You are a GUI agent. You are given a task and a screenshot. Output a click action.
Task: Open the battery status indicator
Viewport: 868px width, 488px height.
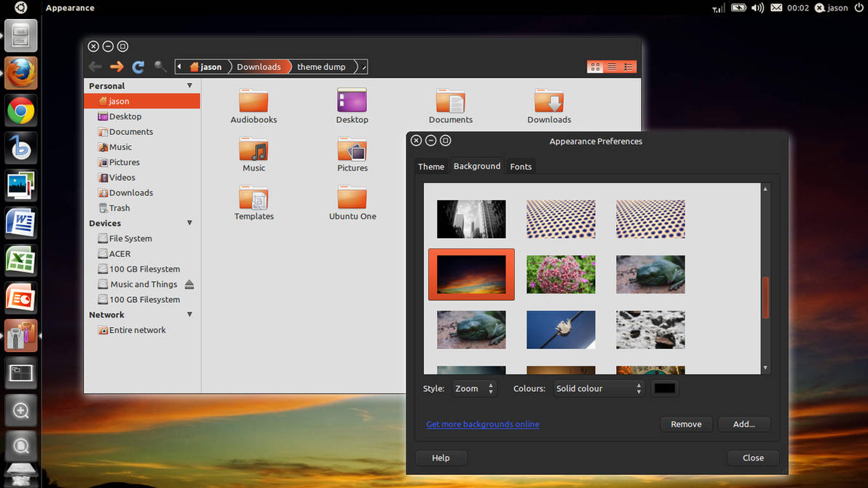click(738, 8)
